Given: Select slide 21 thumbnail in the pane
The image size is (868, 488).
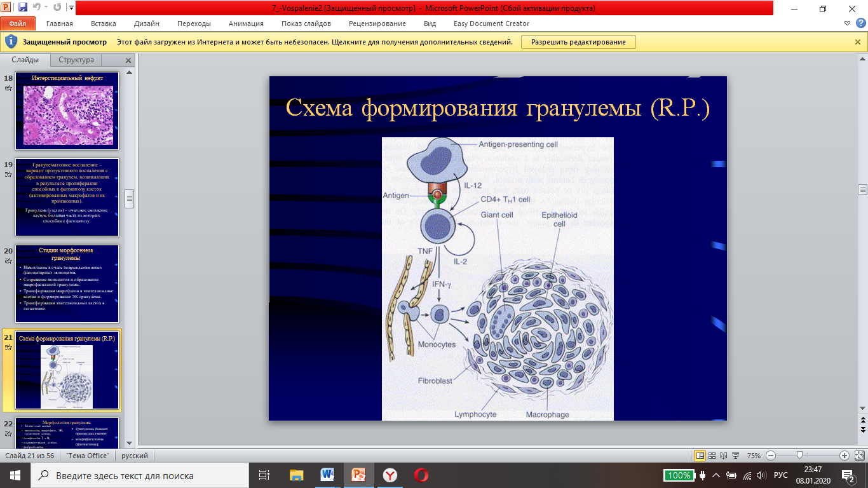Looking at the screenshot, I should 67,370.
